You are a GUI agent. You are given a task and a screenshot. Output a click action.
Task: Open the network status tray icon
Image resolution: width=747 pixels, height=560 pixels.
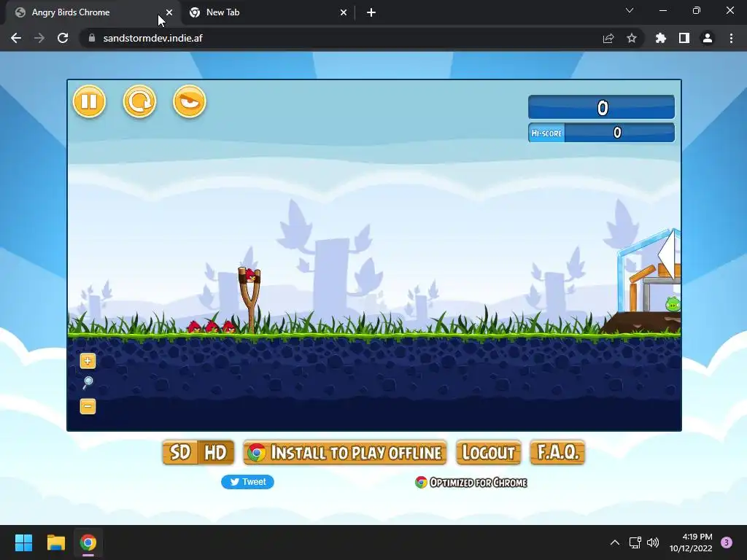[x=635, y=542]
